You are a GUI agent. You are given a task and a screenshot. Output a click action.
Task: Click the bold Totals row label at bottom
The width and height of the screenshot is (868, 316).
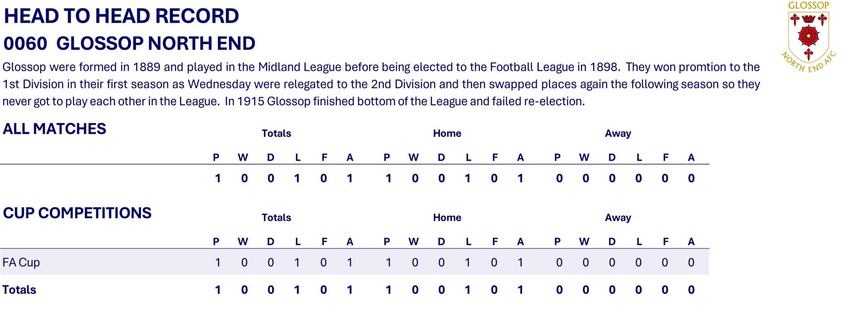19,290
